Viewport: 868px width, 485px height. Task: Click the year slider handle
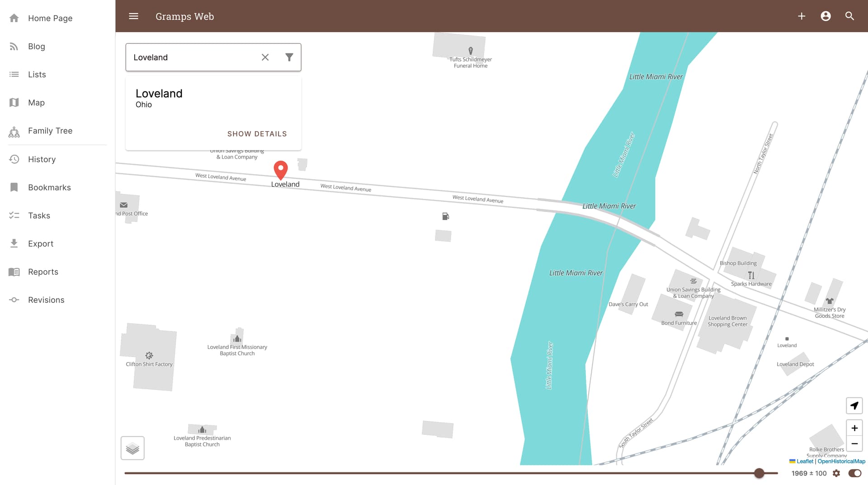tap(759, 473)
